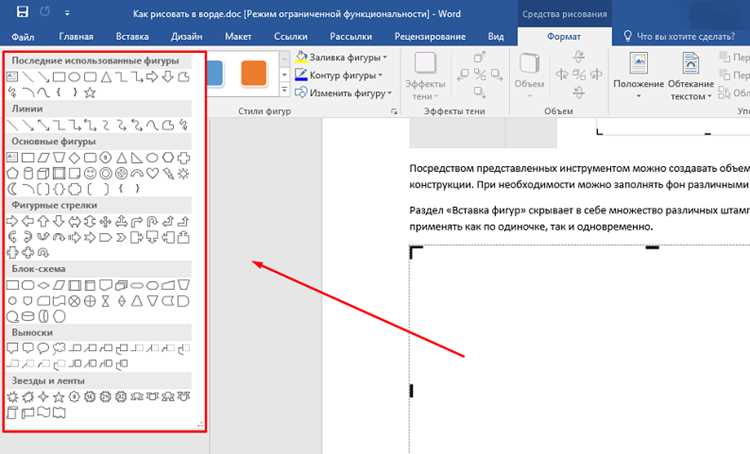Select the oval callout in Выноски
This screenshot has width=750, height=454.
44,348
